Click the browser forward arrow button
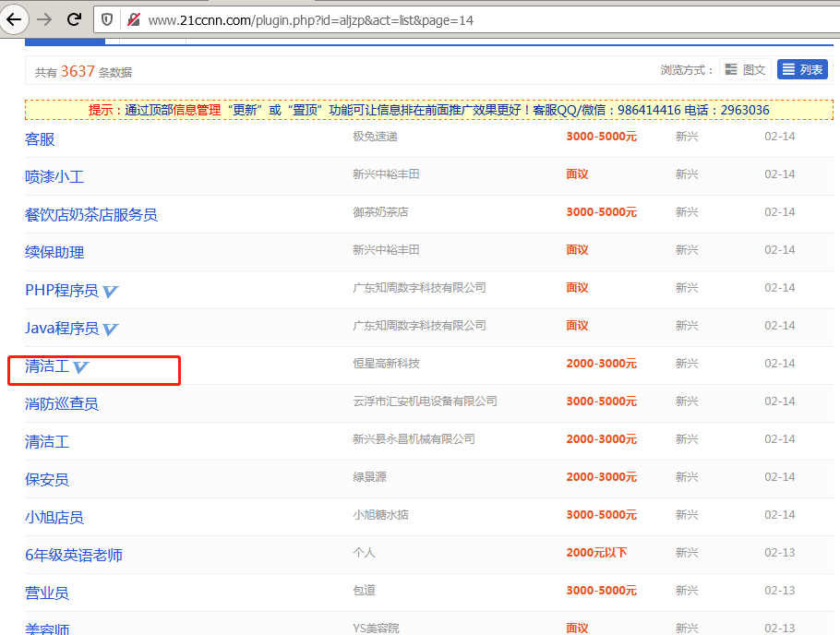This screenshot has width=840, height=635. pos(44,19)
